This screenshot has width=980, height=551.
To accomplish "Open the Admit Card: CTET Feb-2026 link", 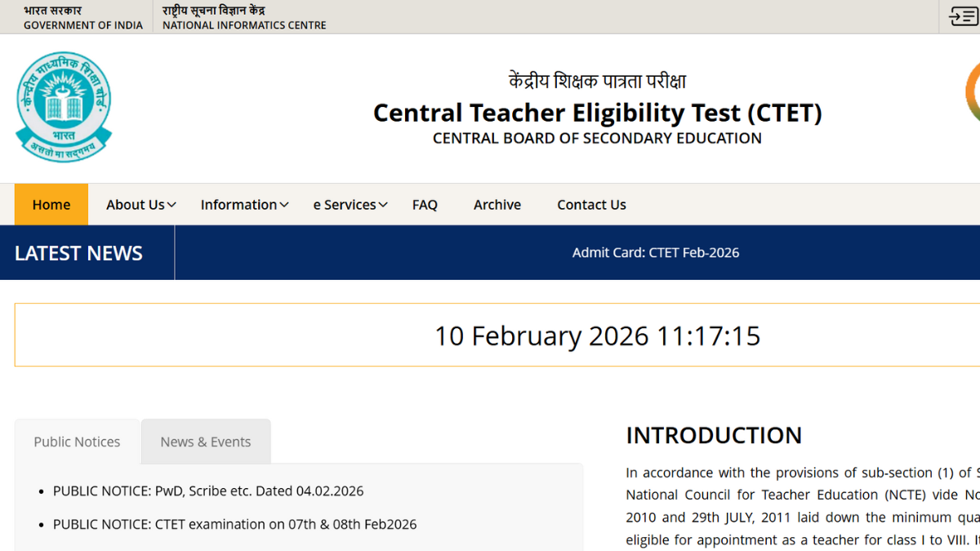I will click(x=656, y=253).
